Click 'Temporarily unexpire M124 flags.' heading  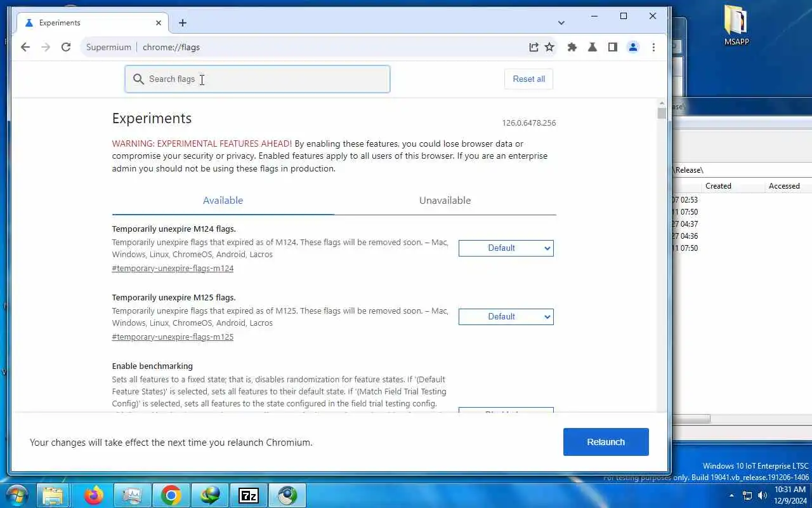(x=174, y=229)
